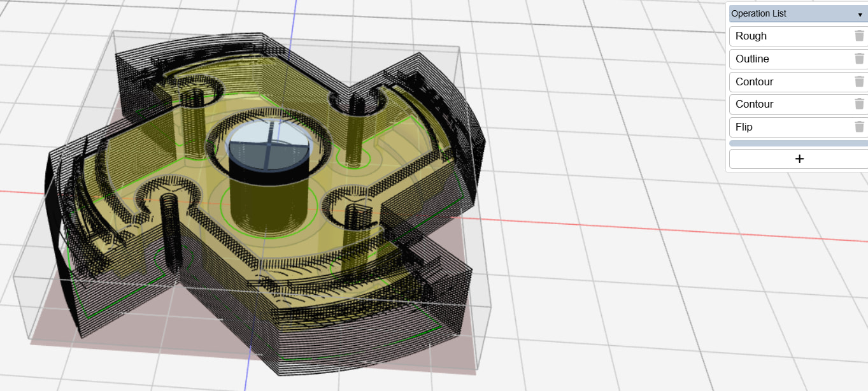This screenshot has width=868, height=391.
Task: Delete the Rough operation with trash icon
Action: 859,36
